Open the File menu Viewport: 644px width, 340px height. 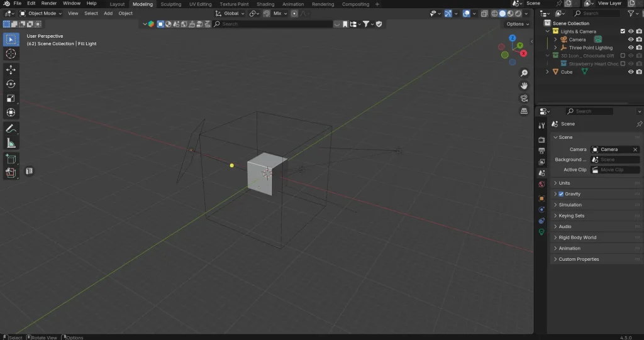17,3
